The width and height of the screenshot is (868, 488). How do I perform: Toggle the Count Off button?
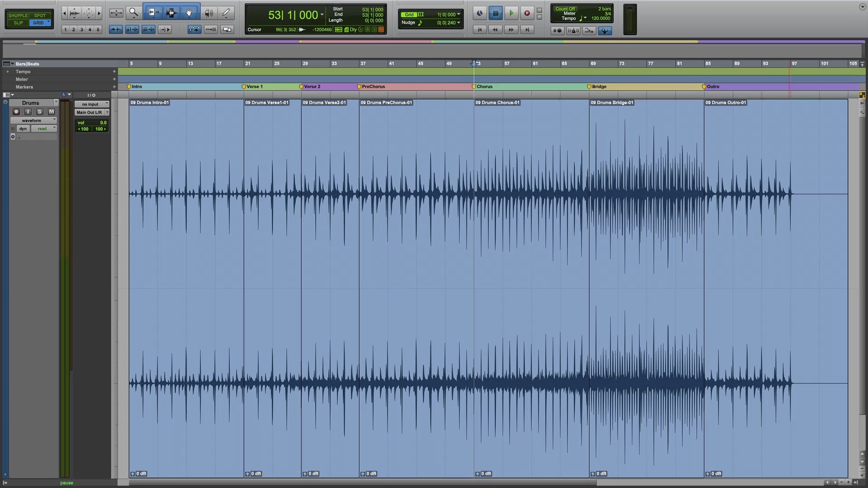pos(565,9)
